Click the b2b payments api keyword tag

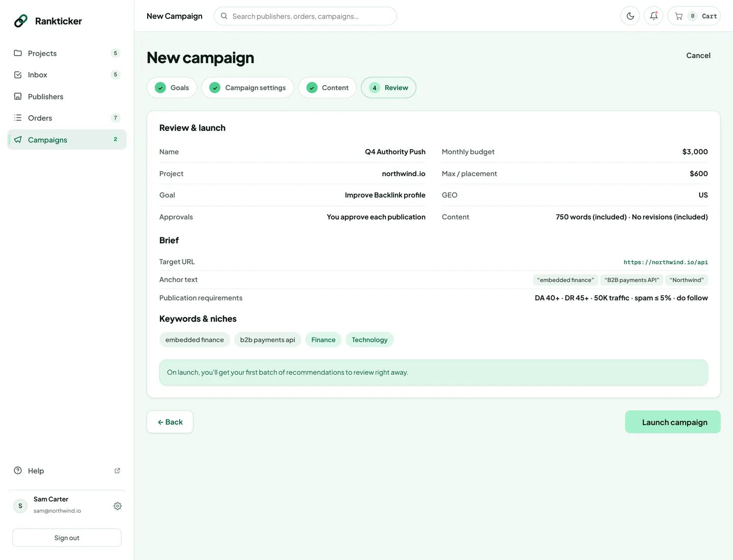(268, 340)
